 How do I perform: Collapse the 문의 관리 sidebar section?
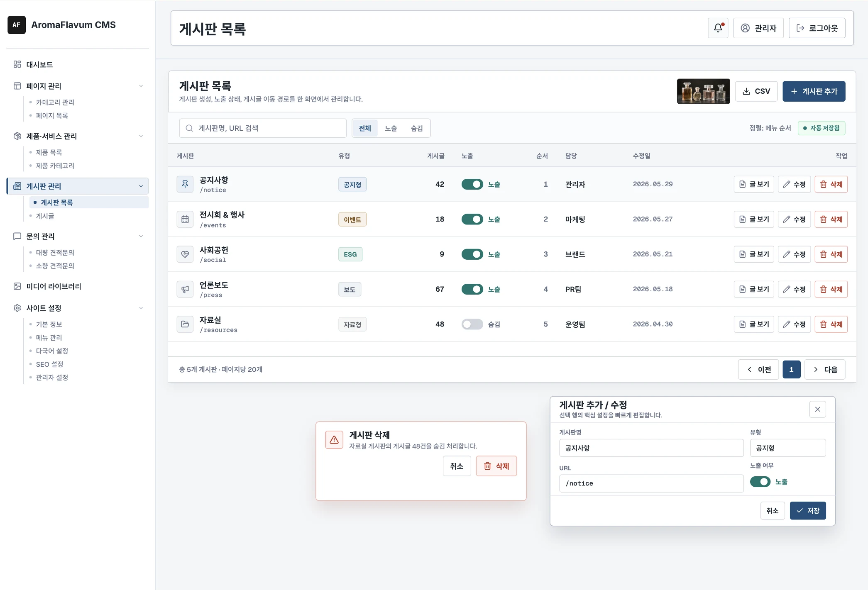tap(141, 236)
